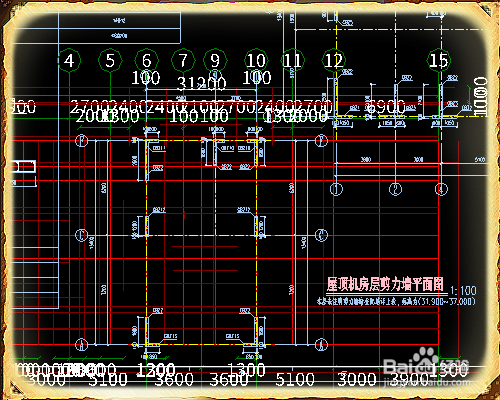Select axis bubble number 6
The height and width of the screenshot is (400, 500).
pyautogui.click(x=147, y=60)
